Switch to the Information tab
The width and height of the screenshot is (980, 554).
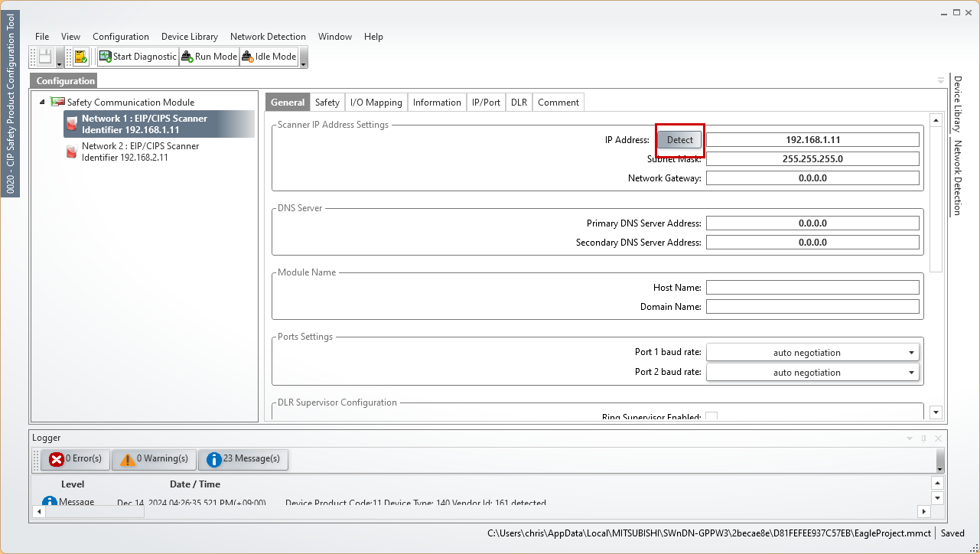(437, 102)
